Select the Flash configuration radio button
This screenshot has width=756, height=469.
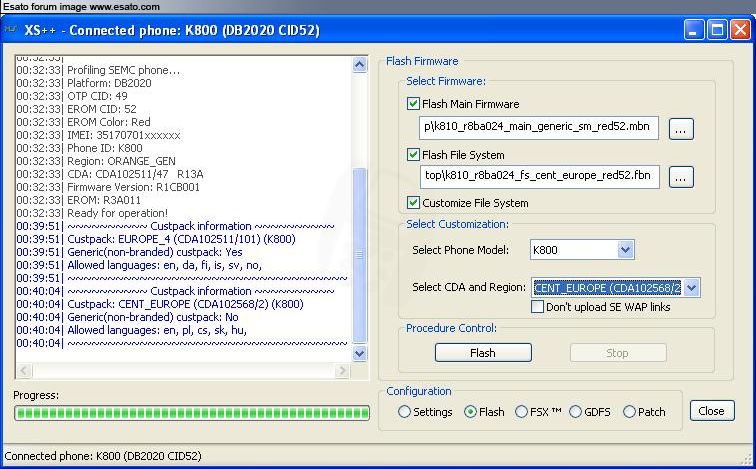tap(470, 412)
